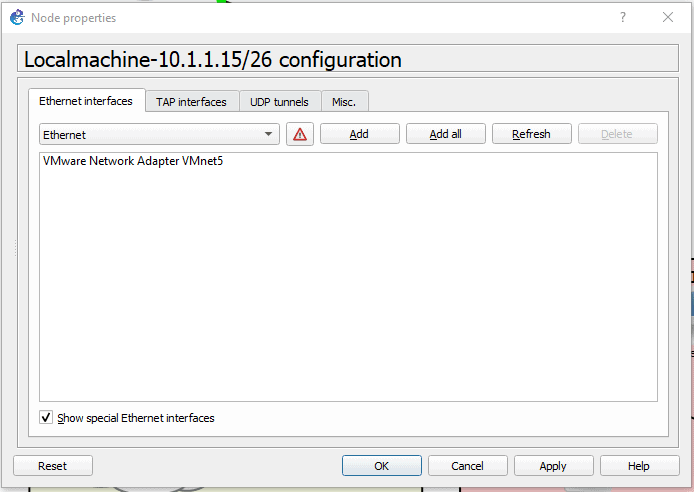Click the Delete button
Screen dimensions: 694x492
click(617, 134)
